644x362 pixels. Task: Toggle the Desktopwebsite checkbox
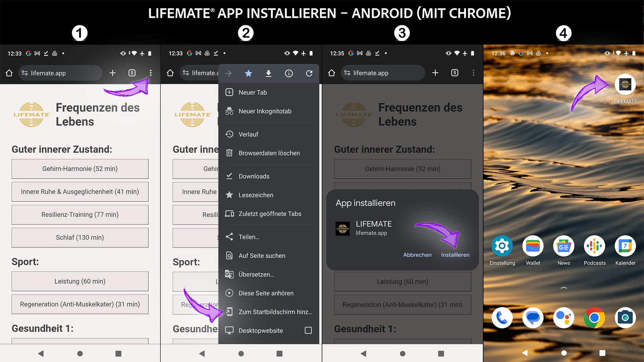pyautogui.click(x=308, y=330)
